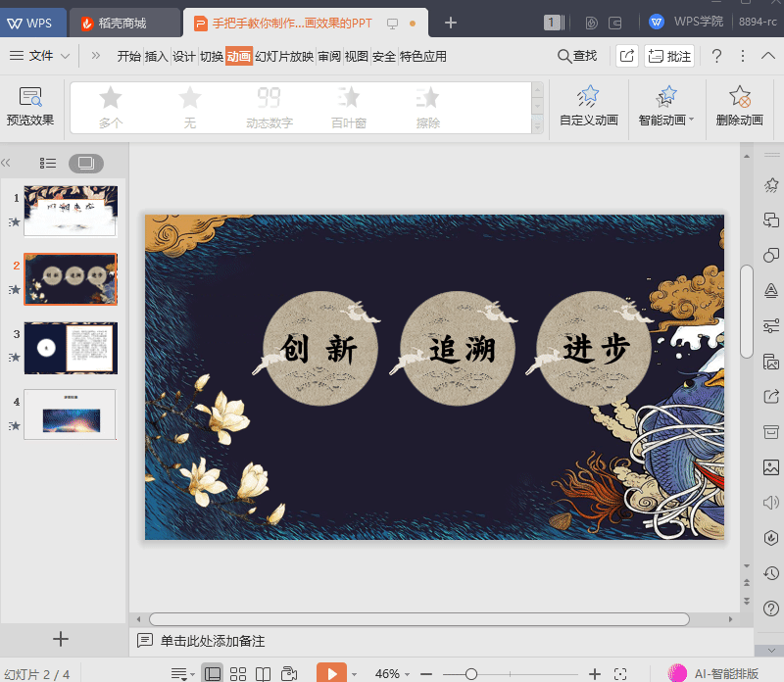Open slideshow play options dropdown arrow
The height and width of the screenshot is (682, 784).
click(x=355, y=674)
